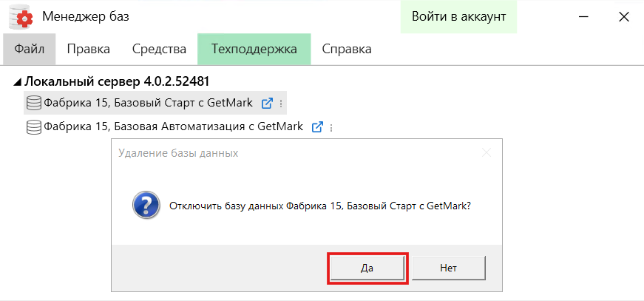Minimize the Менеджер баз window
The height and width of the screenshot is (301, 644).
(584, 17)
